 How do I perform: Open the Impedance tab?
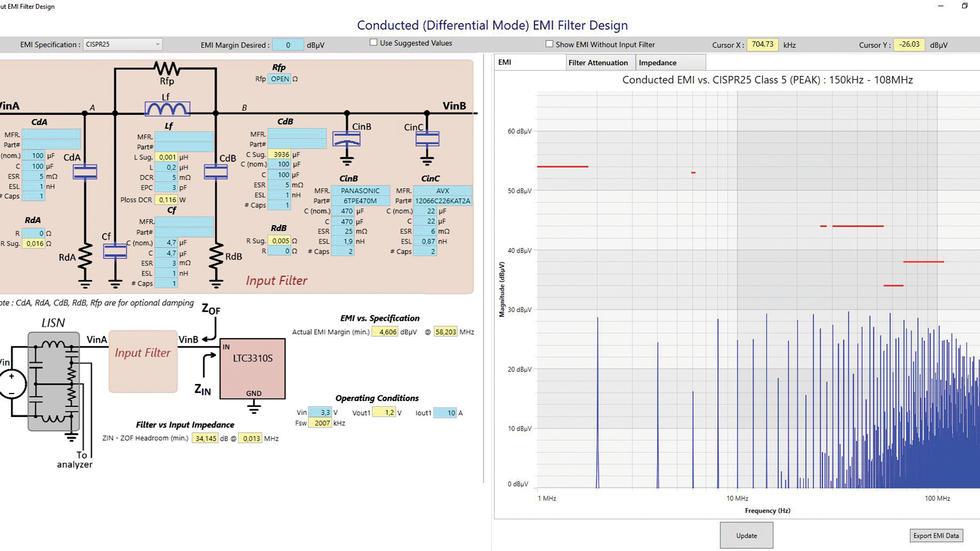(x=657, y=62)
